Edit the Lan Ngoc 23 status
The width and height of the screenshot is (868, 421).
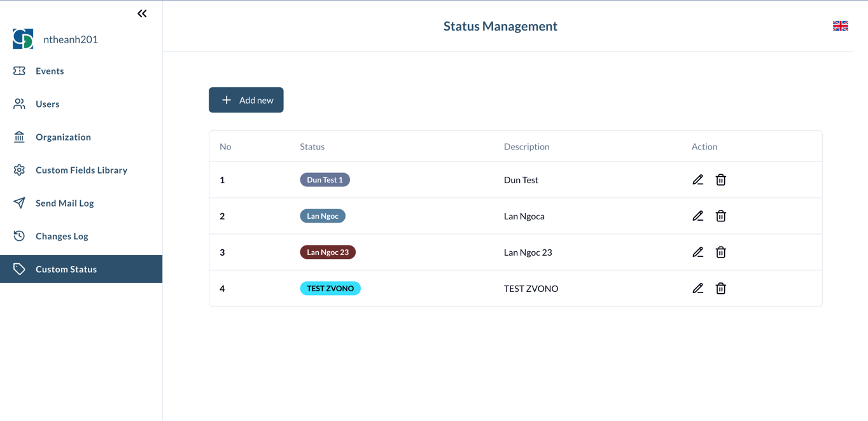(x=697, y=252)
